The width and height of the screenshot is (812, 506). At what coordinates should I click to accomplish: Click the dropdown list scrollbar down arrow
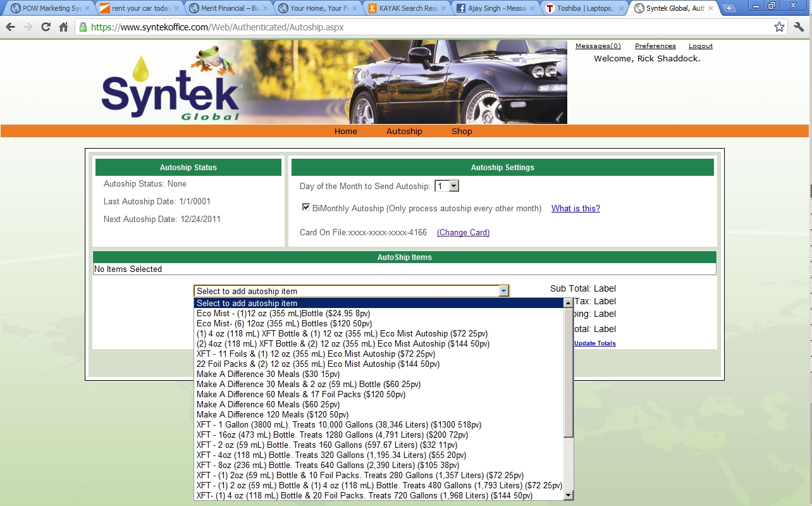tap(568, 495)
